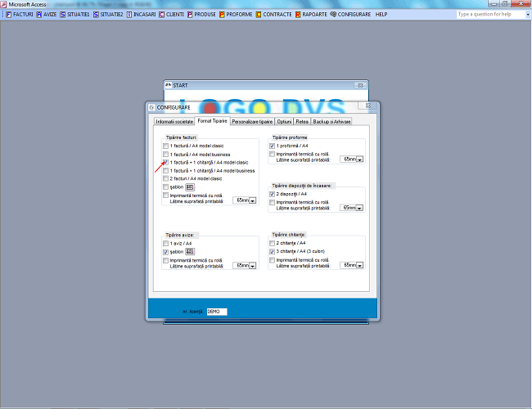
Task: Open the CONFIGURARE toolbar item
Action: click(350, 14)
